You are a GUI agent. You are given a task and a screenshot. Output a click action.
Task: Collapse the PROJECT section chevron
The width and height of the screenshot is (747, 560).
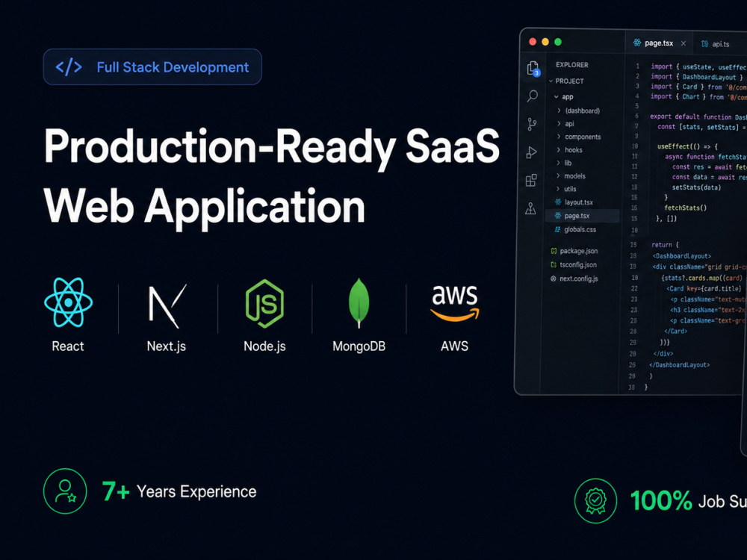point(551,81)
